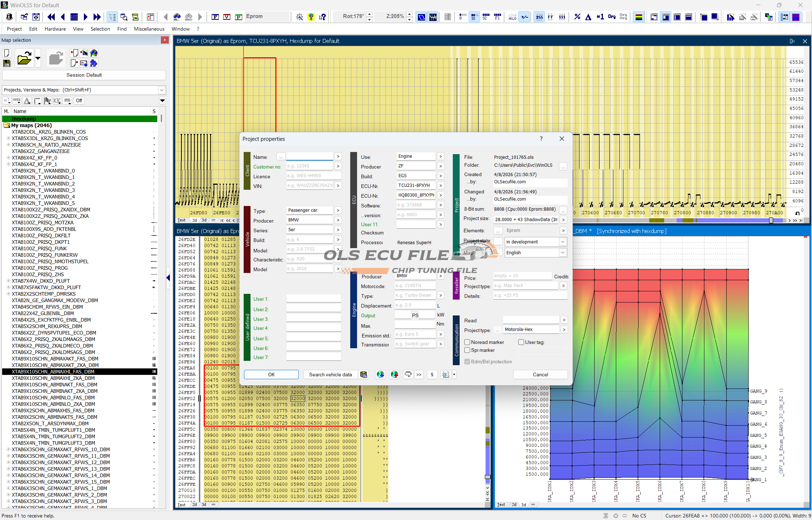
Task: Click the client Name input field
Action: (x=310, y=156)
